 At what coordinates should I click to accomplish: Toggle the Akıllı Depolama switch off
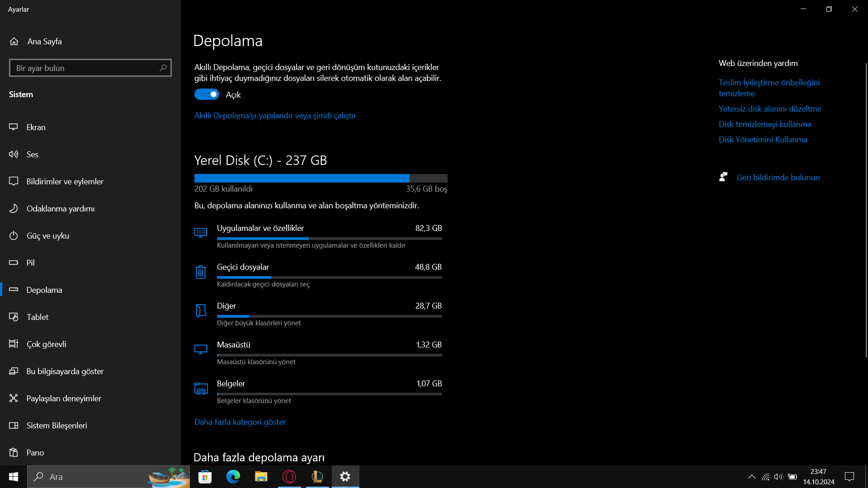tap(207, 94)
